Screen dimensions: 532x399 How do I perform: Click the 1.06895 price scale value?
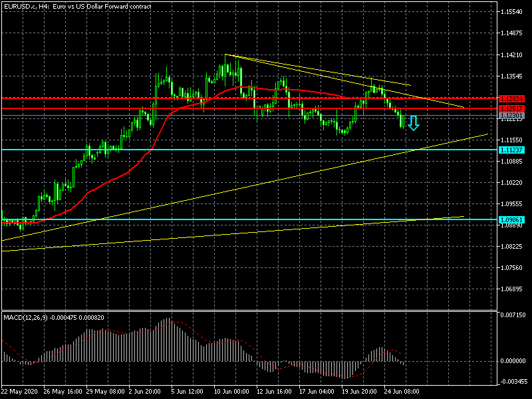click(x=511, y=289)
